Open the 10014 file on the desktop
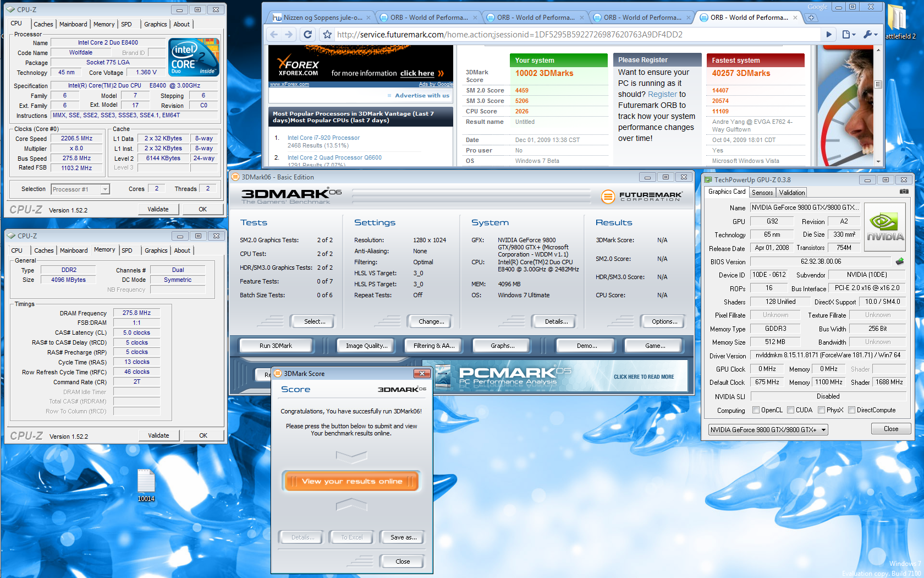The height and width of the screenshot is (578, 924). tap(146, 486)
